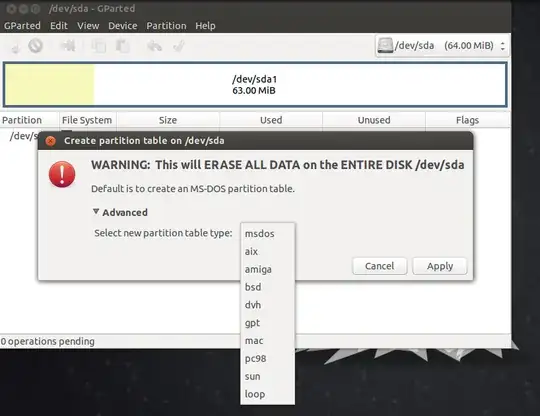Screen dimensions: 540x416
Task: Click the '0 operations pending' status text
Action: click(x=48, y=342)
